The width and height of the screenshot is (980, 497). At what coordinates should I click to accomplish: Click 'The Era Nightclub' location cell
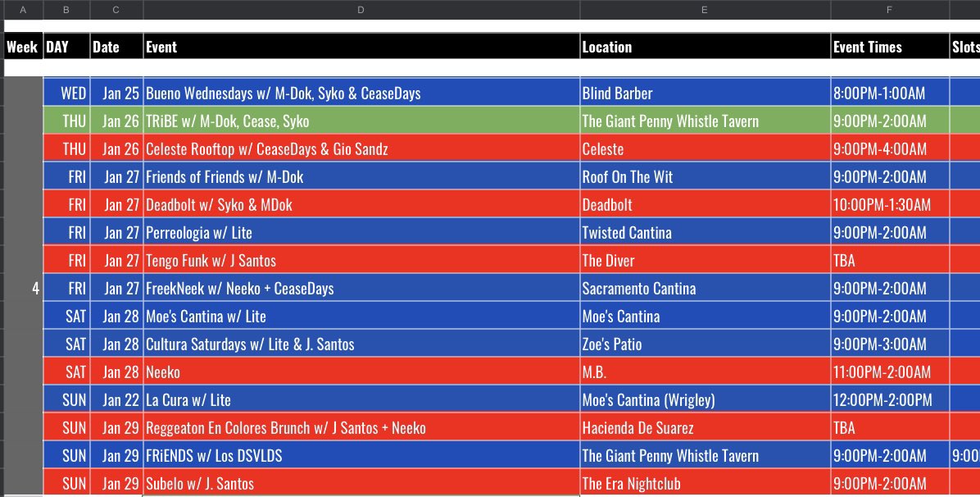[705, 482]
